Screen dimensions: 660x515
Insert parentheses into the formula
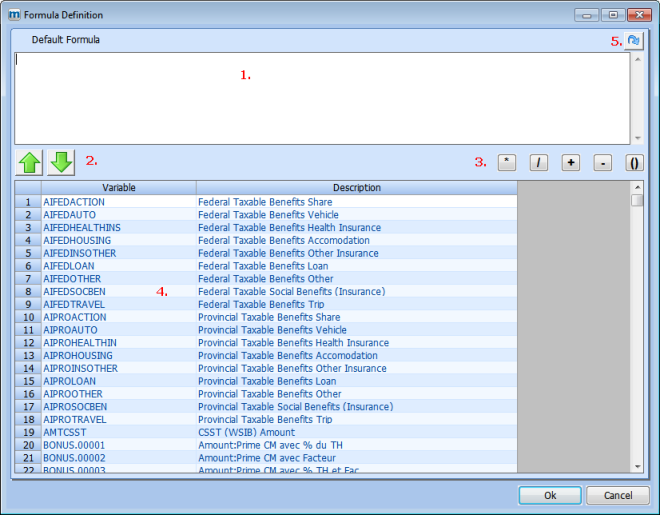tap(634, 162)
